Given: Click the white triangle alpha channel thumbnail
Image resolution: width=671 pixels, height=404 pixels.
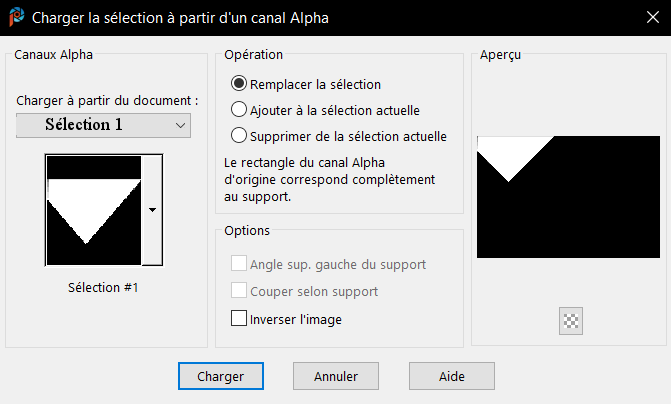Looking at the screenshot, I should (x=92, y=210).
